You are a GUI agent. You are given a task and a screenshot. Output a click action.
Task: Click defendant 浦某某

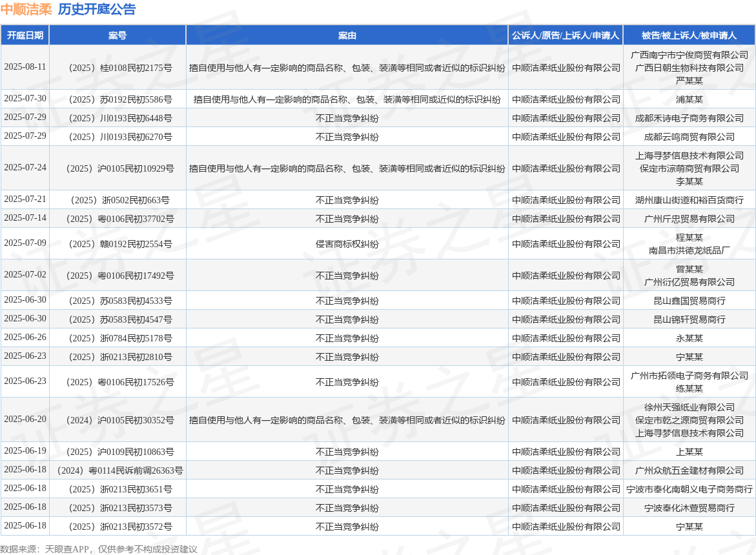click(690, 99)
